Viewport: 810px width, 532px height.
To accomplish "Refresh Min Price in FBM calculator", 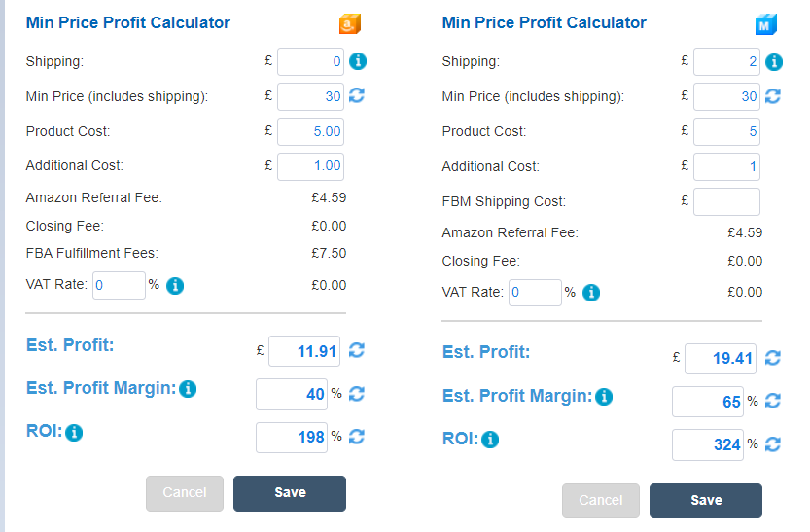I will tap(773, 96).
